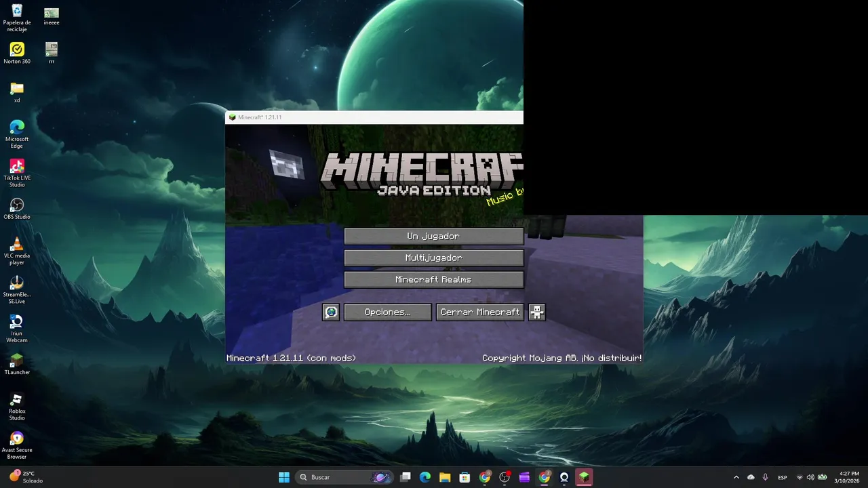Launch Iriun Webcam desktop shortcut
Viewport: 868px width, 488px height.
(17, 329)
